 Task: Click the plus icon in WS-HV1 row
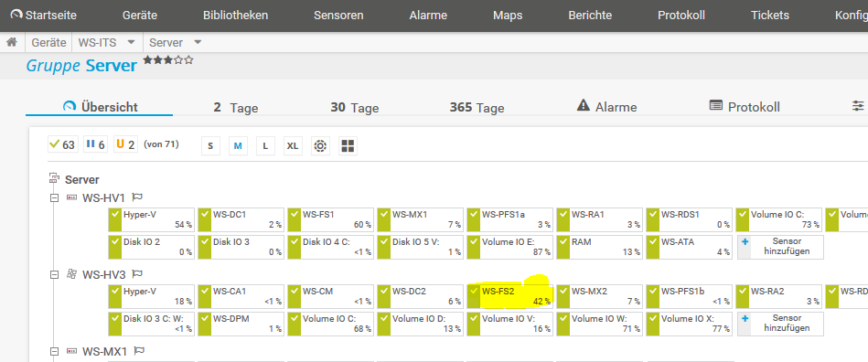tap(745, 242)
